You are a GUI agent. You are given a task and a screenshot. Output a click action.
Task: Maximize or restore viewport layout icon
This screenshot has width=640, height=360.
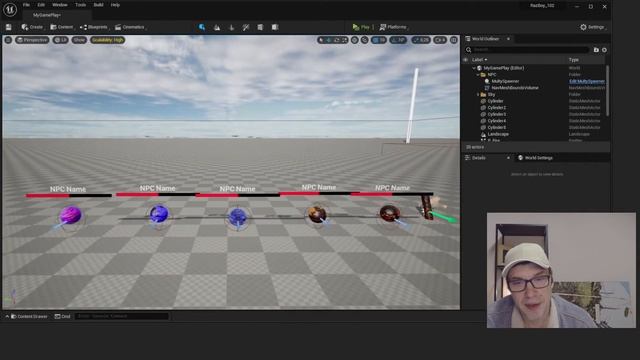click(454, 40)
